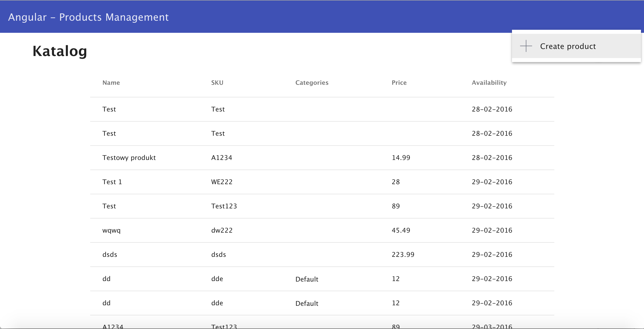The height and width of the screenshot is (329, 644).
Task: Select the Testowy produkt row
Action: pyautogui.click(x=129, y=158)
